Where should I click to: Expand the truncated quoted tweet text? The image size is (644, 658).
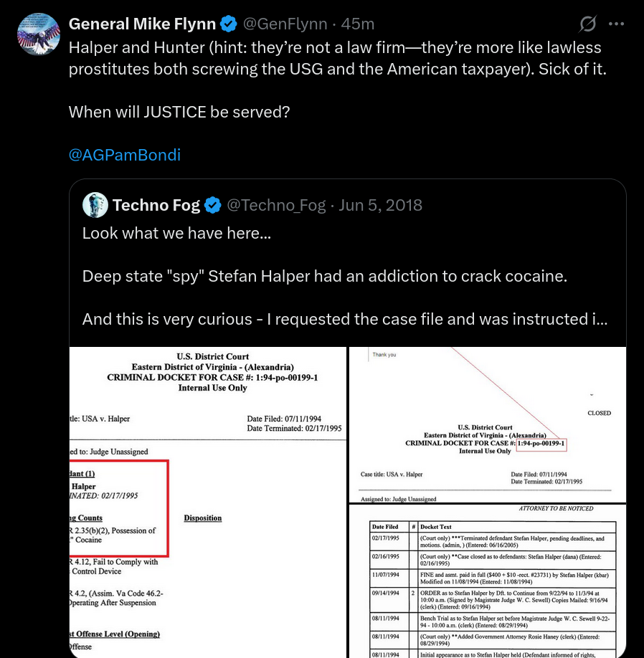pyautogui.click(x=600, y=320)
